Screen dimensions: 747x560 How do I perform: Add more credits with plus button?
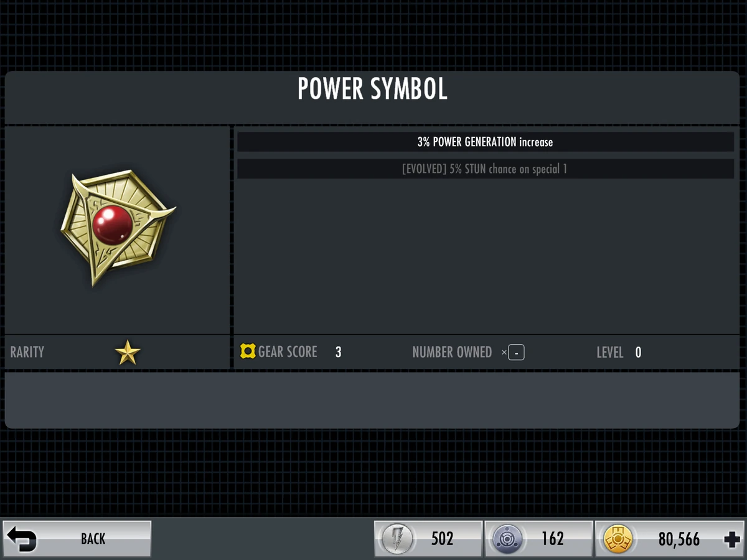(732, 539)
